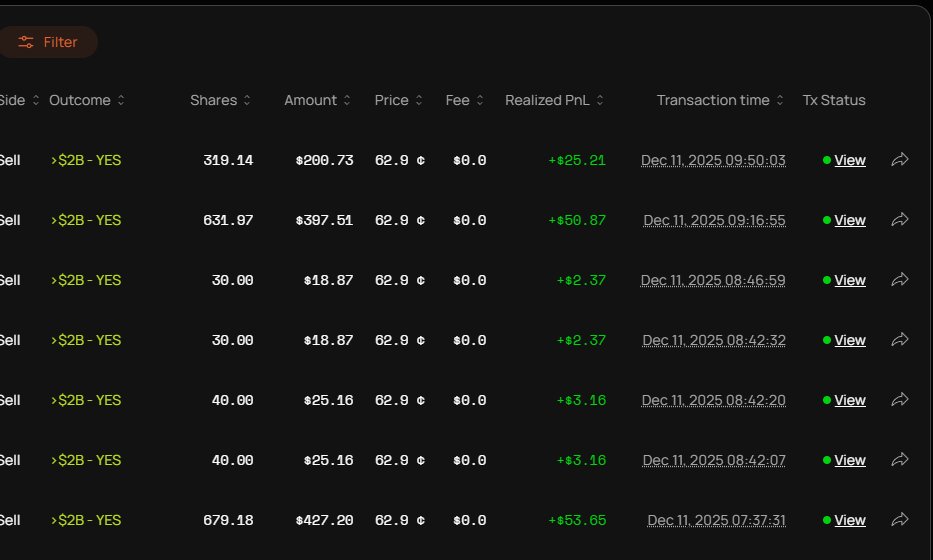This screenshot has width=933, height=560.
Task: Share the 08:42:07 transaction via arrow icon
Action: click(x=900, y=459)
